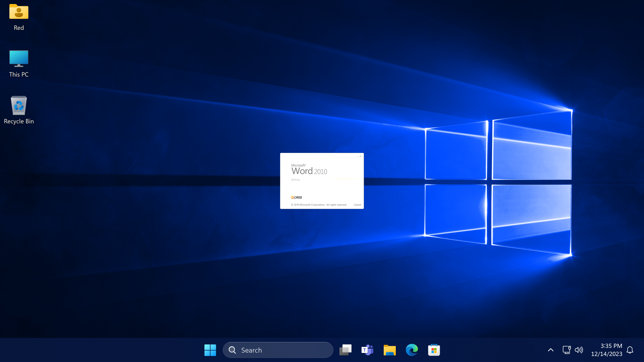Open the Microsoft Store app
Screen dimensions: 644x362
pyautogui.click(x=434, y=350)
